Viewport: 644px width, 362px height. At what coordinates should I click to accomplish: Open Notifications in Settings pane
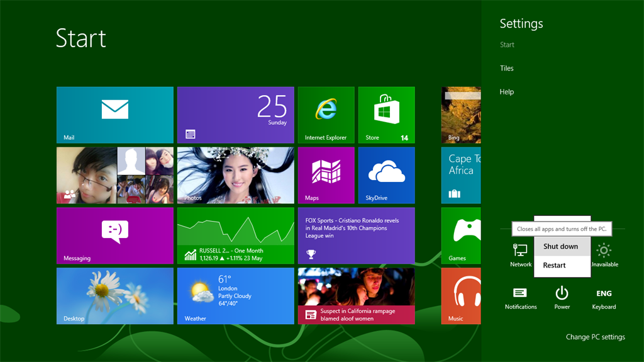coord(520,297)
